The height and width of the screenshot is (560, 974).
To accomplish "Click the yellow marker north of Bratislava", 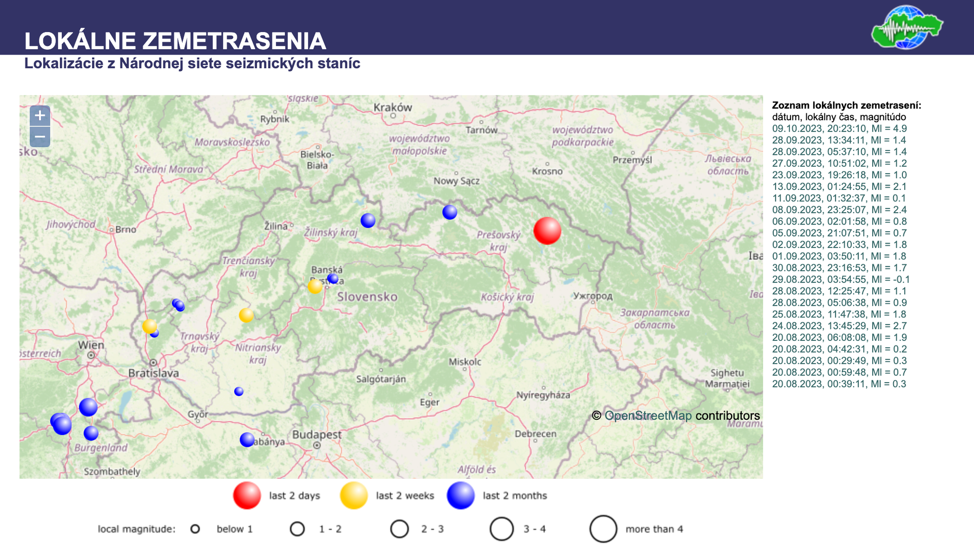I will (149, 326).
